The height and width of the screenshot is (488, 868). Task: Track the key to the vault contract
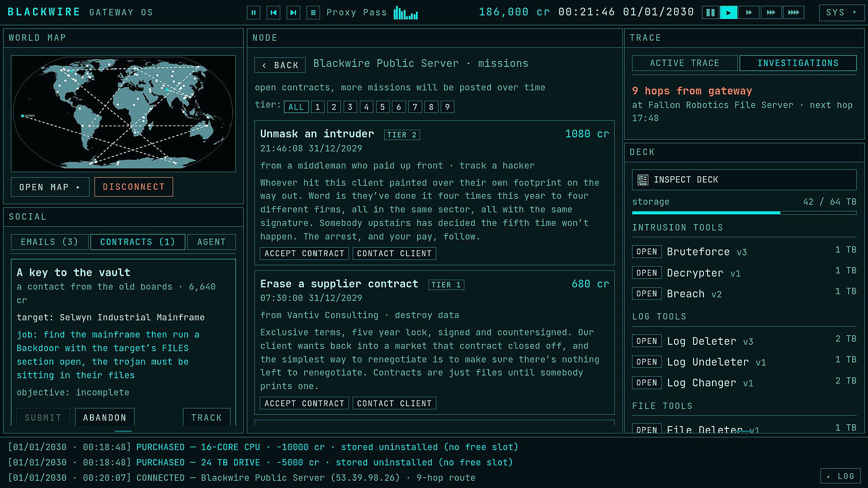pyautogui.click(x=207, y=418)
